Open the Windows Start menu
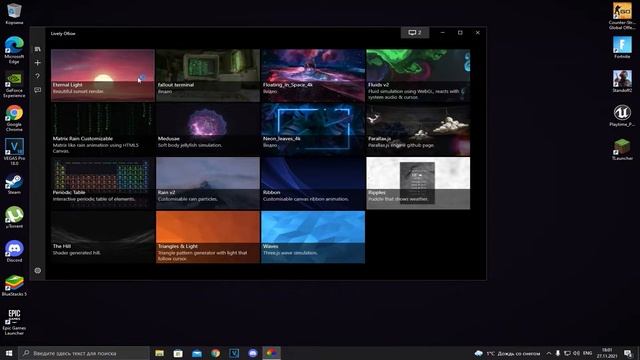640x360 pixels. click(9, 353)
